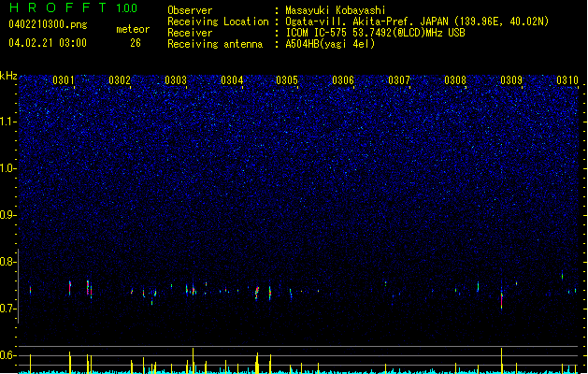This screenshot has height=374, width=588.
Task: Click the 0301 time marker
Action: click(64, 80)
